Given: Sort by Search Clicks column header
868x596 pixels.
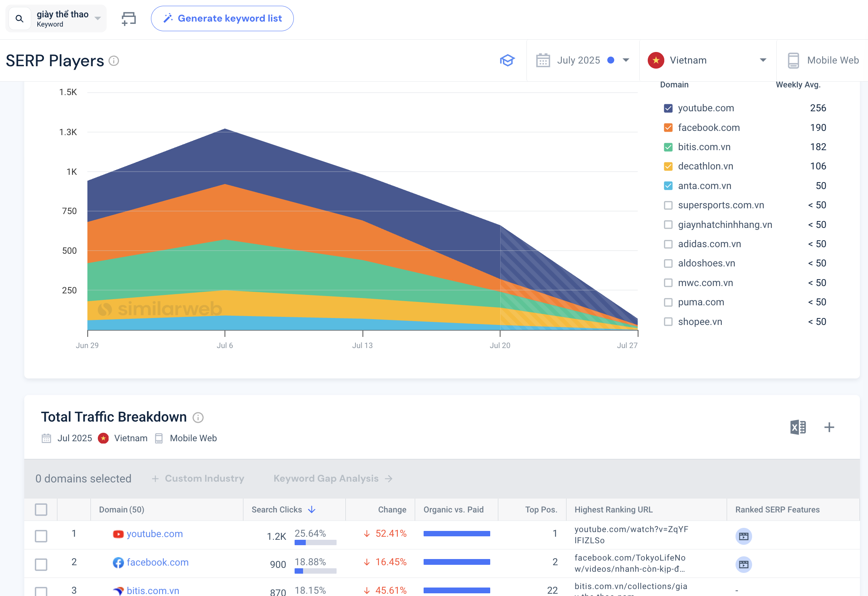Looking at the screenshot, I should coord(277,510).
